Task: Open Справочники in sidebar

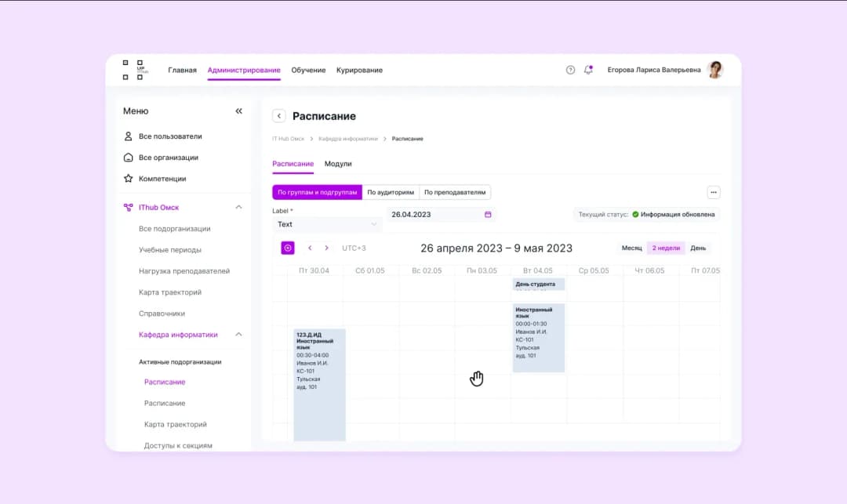Action: 162,314
